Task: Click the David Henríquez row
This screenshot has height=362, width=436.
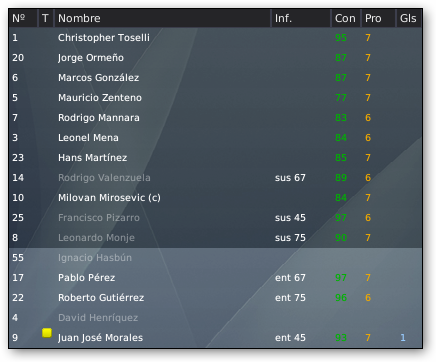Action: [215, 318]
